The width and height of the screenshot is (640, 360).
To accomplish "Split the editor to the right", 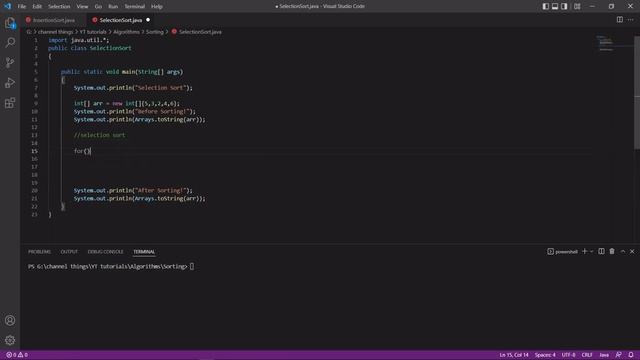I will pyautogui.click(x=620, y=20).
